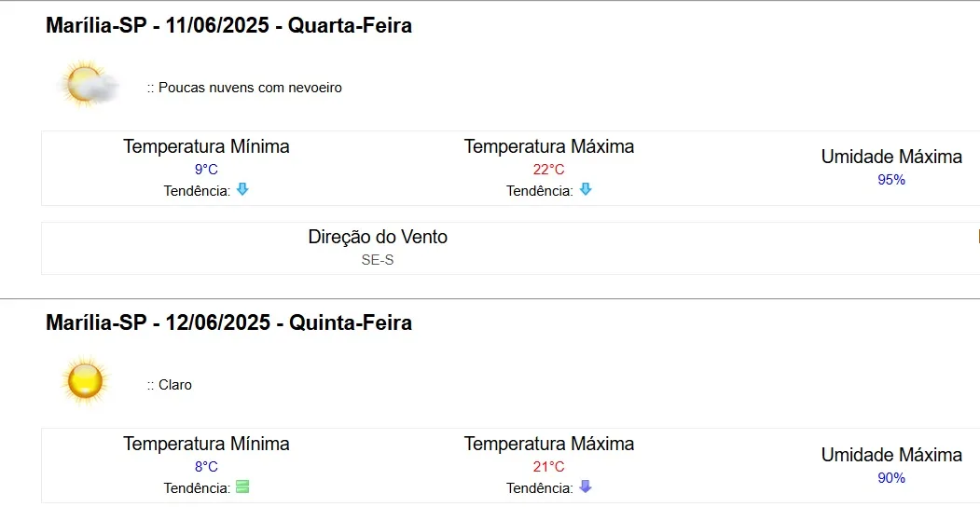The width and height of the screenshot is (980, 507).
Task: Click the 22°C maximum temperature value
Action: click(549, 170)
